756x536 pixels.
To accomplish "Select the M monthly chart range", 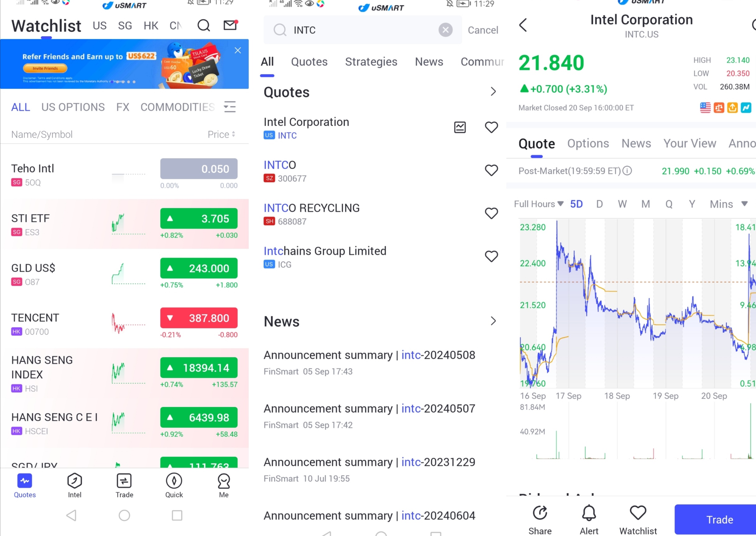I will coord(646,204).
